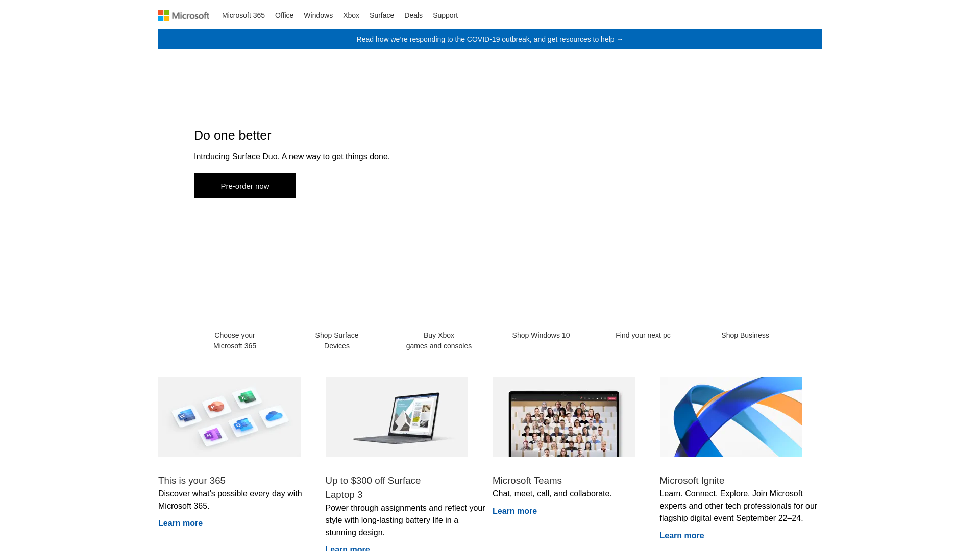The width and height of the screenshot is (980, 551).
Task: Open the Microsoft 365 nav item
Action: tap(243, 15)
